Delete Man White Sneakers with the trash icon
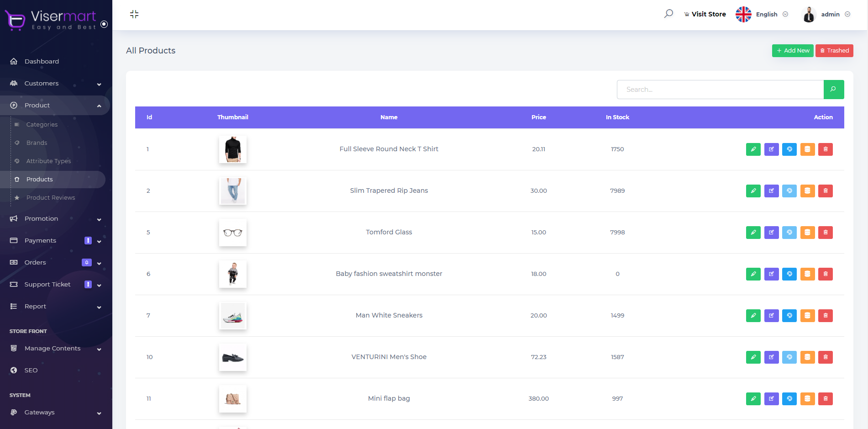Screen dimensions: 868x429 [826, 316]
